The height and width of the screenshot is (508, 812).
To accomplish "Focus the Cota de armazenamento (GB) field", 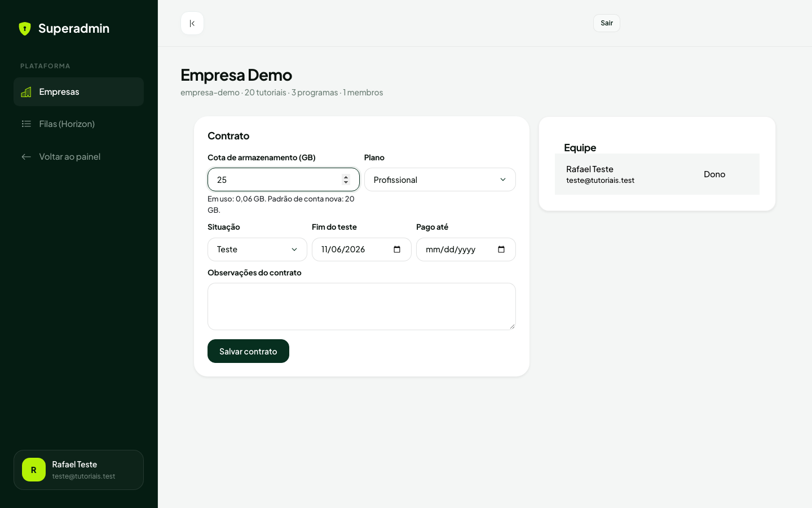I will (x=284, y=179).
